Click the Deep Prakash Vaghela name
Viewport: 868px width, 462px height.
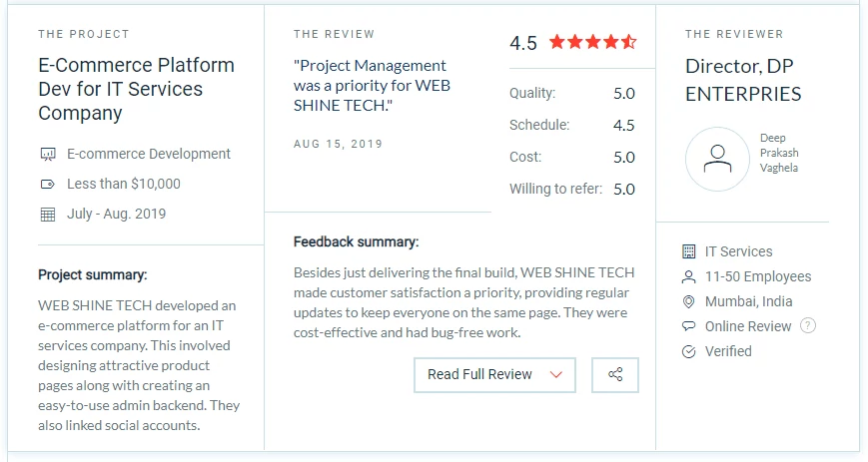pyautogui.click(x=779, y=153)
